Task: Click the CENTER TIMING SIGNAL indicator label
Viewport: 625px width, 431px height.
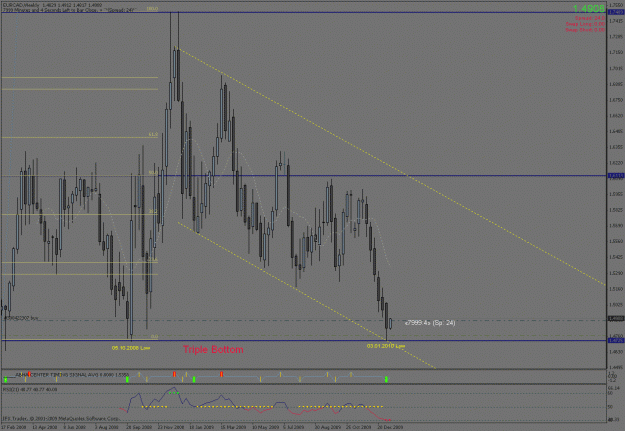Action: 72,375
